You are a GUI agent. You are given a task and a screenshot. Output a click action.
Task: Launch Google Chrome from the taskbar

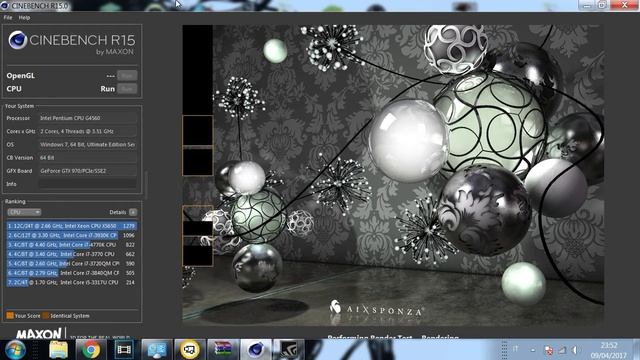91,350
